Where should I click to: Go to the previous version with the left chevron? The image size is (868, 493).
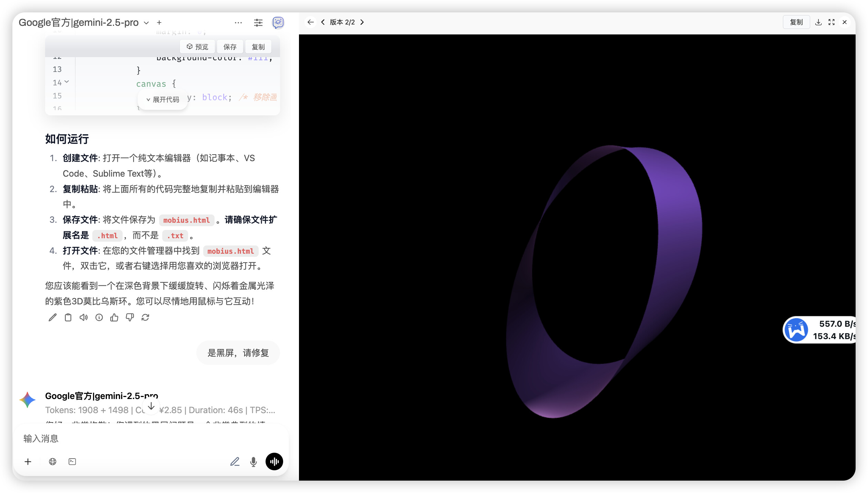pyautogui.click(x=323, y=22)
